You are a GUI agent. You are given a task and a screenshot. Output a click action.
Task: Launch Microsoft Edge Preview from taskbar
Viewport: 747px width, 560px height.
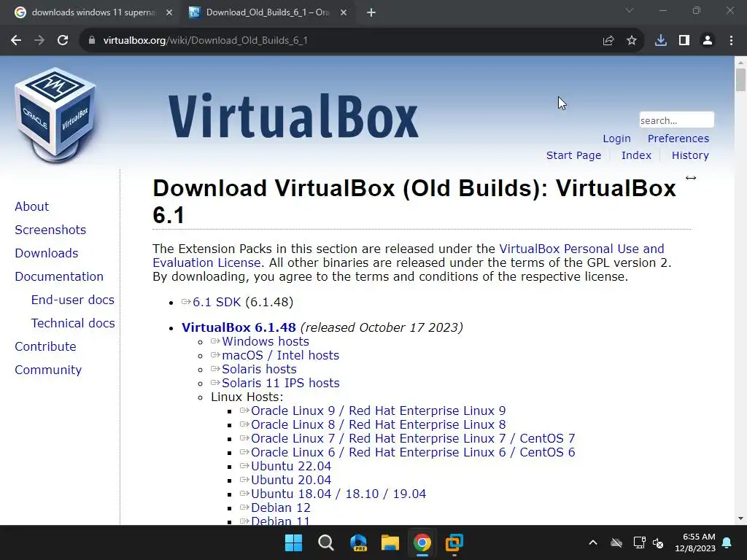pyautogui.click(x=358, y=542)
